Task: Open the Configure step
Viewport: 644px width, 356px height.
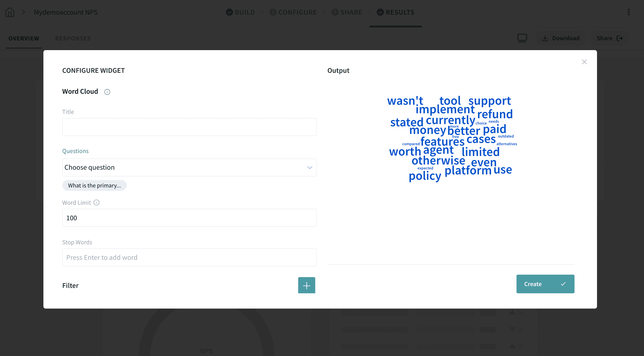Action: (293, 12)
